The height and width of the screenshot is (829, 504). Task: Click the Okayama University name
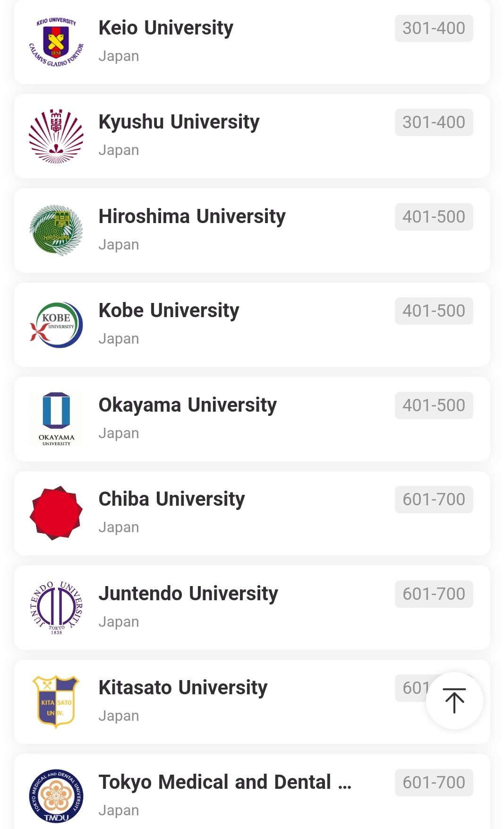188,405
